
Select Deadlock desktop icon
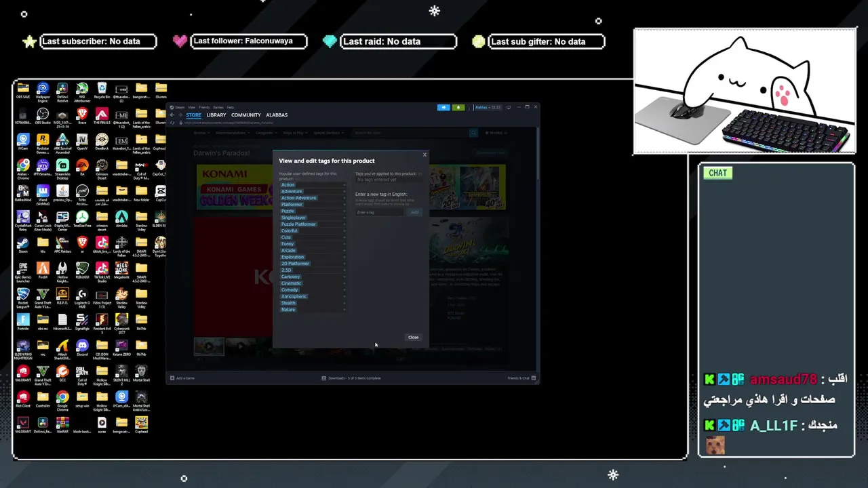tap(102, 142)
